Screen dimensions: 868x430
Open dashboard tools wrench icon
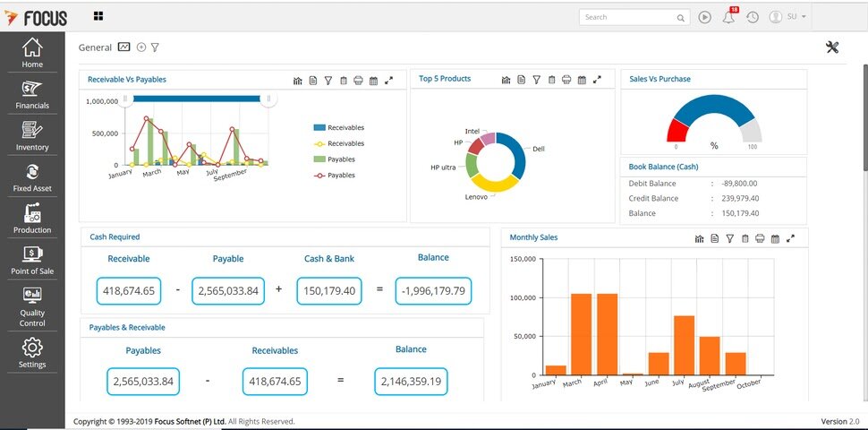click(x=832, y=47)
